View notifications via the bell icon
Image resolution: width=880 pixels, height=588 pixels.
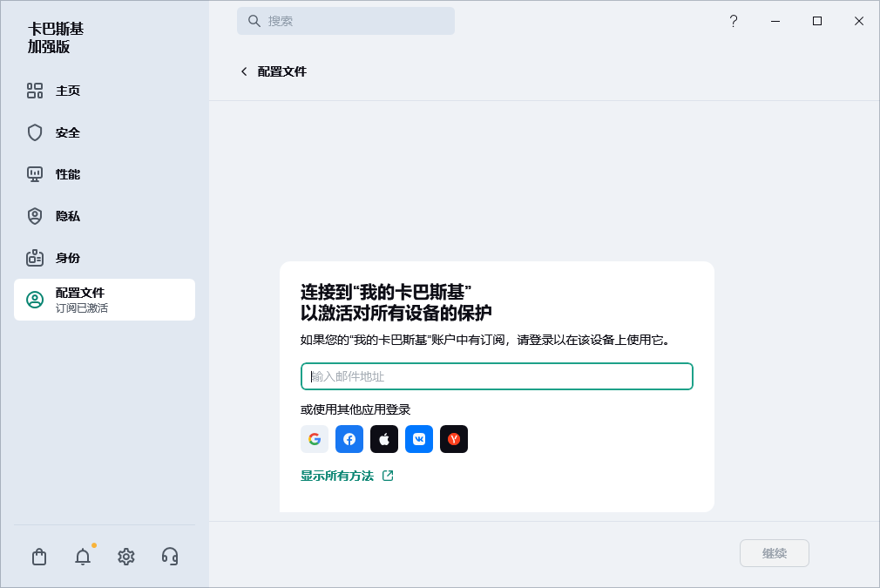83,556
